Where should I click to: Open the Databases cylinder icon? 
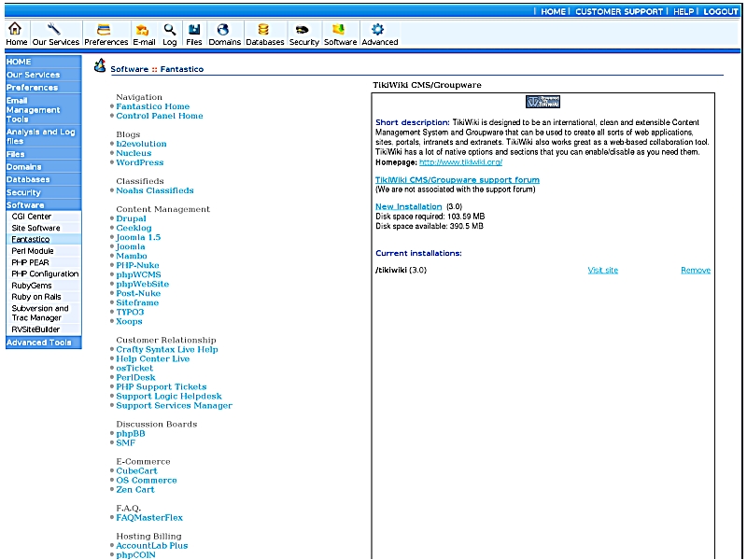(x=263, y=30)
